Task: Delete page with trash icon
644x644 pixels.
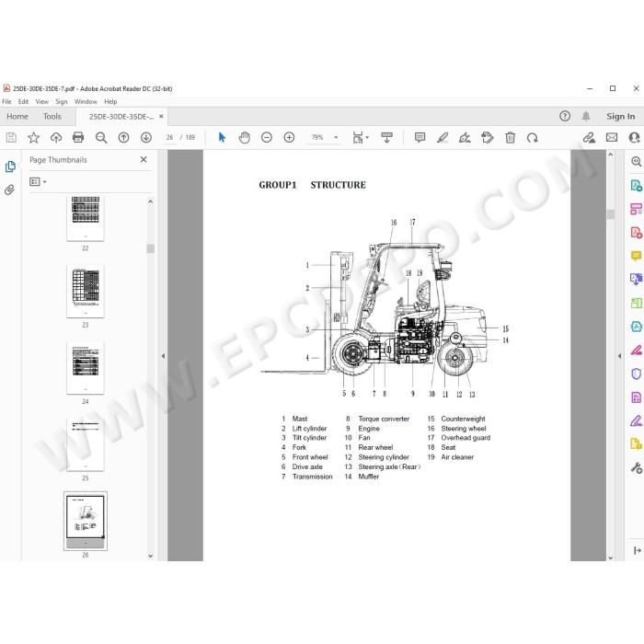Action: click(510, 138)
